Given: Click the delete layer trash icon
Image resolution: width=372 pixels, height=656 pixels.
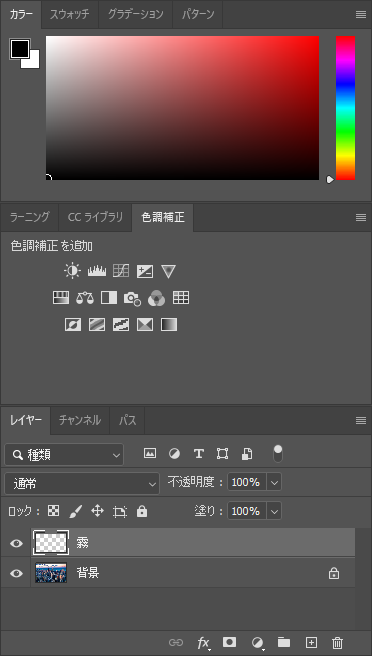Looking at the screenshot, I should (x=338, y=643).
